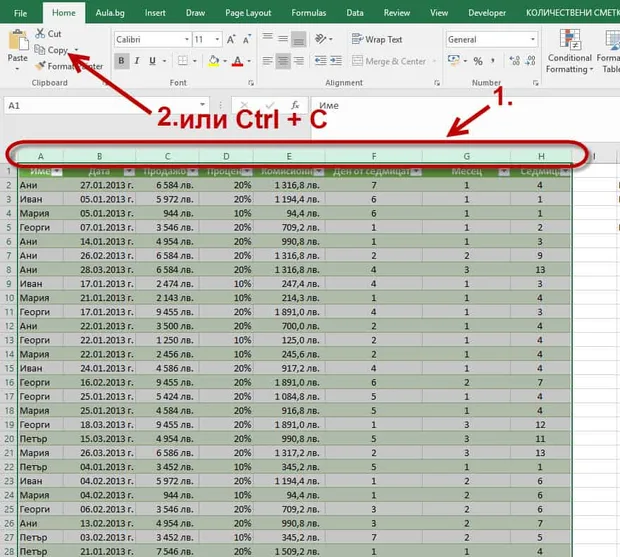Click the Insert Function fx icon
Screen dimensions: 620x557
[295, 105]
